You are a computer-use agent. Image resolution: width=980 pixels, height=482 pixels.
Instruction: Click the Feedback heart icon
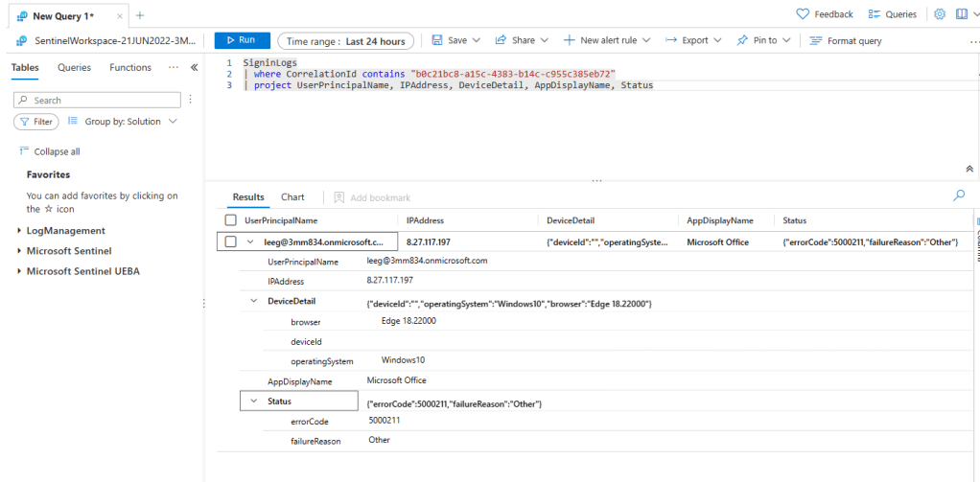(x=804, y=14)
